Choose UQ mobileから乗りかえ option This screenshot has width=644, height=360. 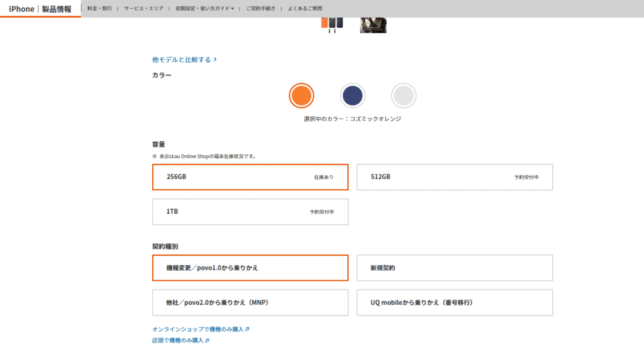pos(455,302)
